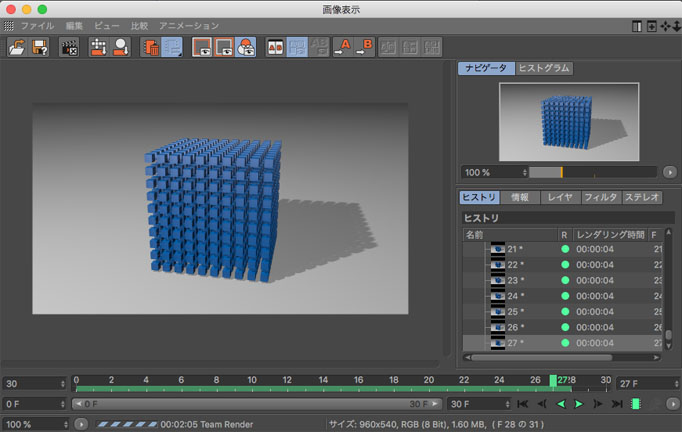Viewport: 682px width, 432px height.
Task: Select the frame 25 history entry
Action: tap(515, 311)
